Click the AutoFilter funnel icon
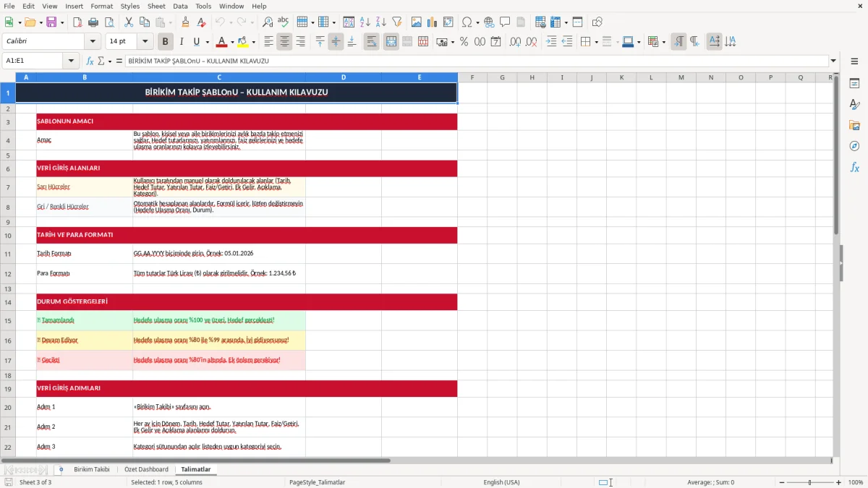Viewport: 868px width, 488px height. coord(396,22)
